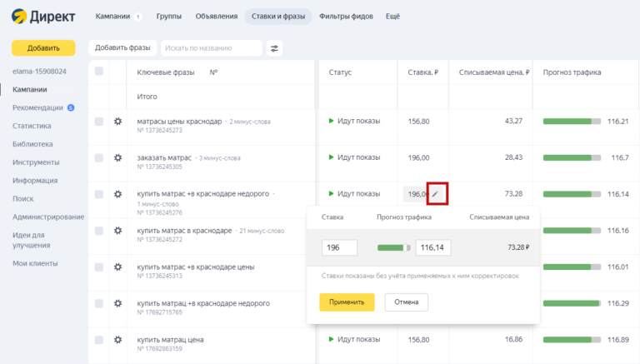Click phrase купить матрас в краснодаре

[184, 231]
